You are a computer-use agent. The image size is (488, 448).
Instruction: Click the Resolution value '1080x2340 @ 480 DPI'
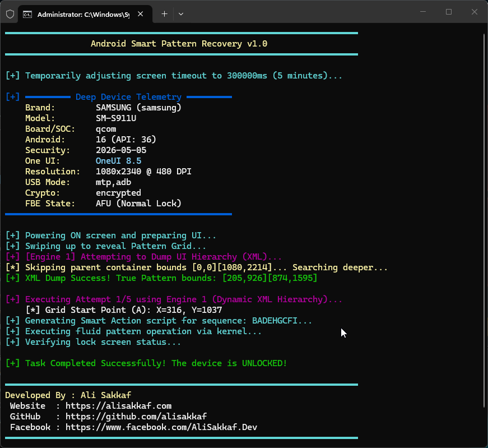tap(143, 172)
